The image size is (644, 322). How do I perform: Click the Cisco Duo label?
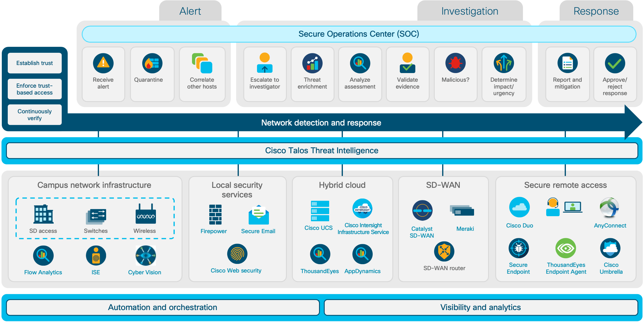tap(519, 225)
